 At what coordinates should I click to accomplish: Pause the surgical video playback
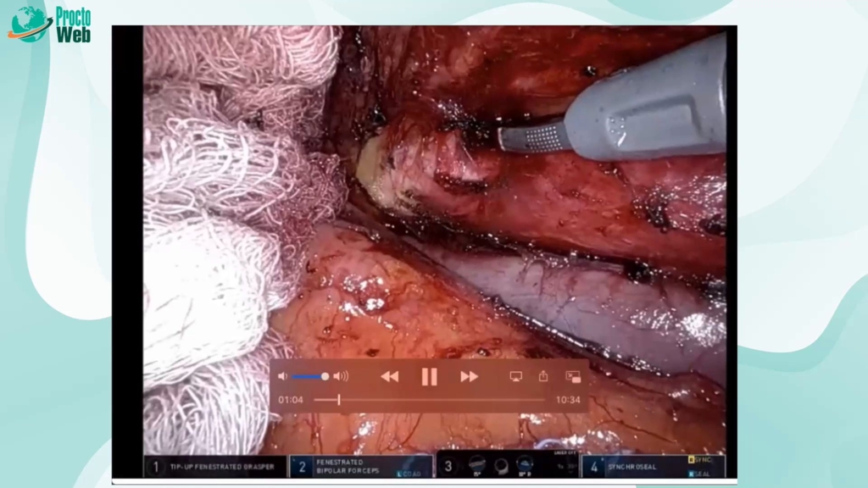[429, 376]
